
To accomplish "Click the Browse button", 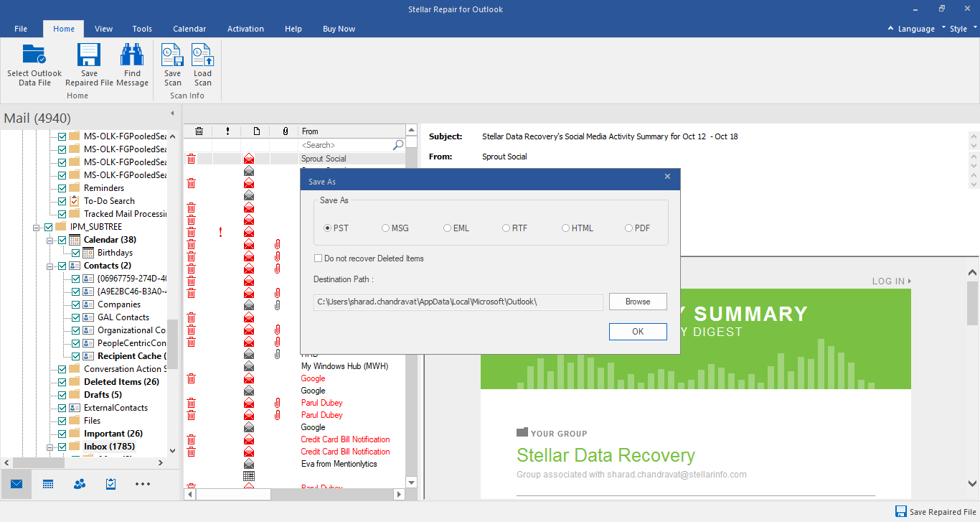I will (638, 302).
